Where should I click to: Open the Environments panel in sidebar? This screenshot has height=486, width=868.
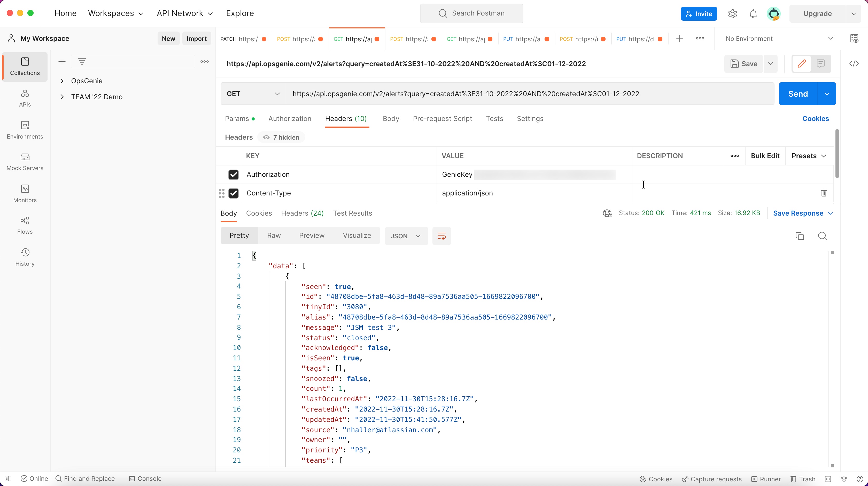[x=25, y=130]
